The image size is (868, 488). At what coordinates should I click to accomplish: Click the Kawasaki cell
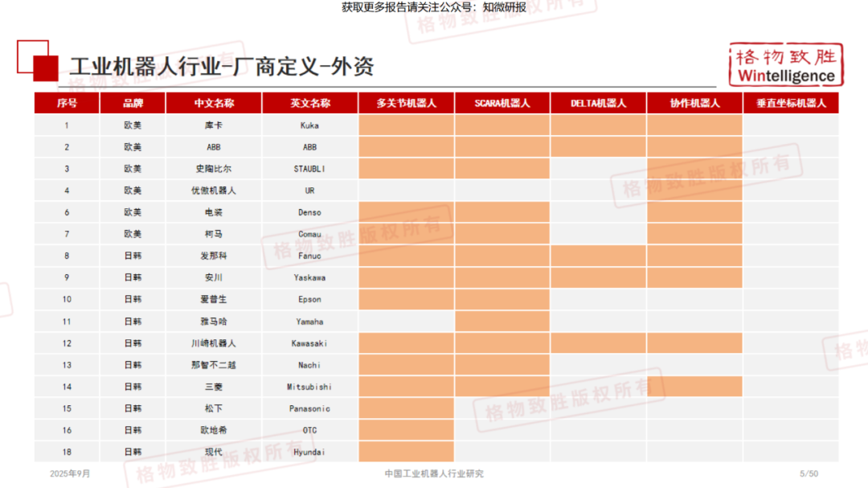310,343
